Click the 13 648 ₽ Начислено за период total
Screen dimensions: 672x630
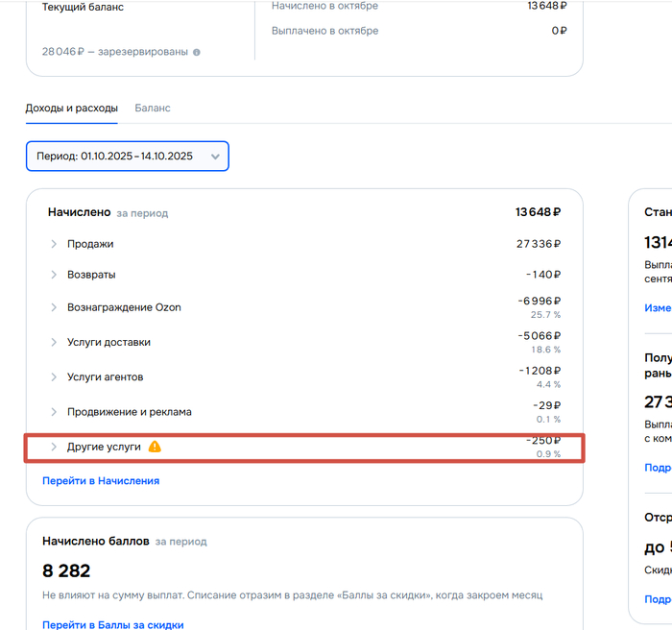538,212
